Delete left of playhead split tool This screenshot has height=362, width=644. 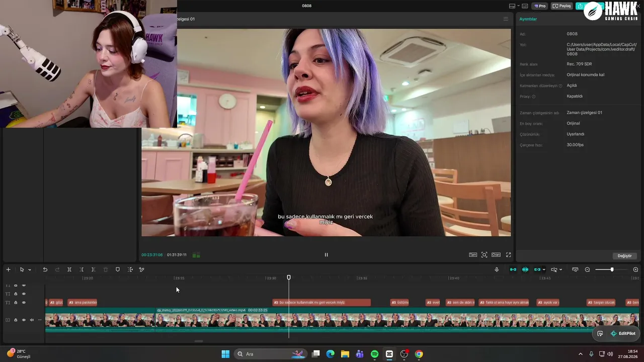pyautogui.click(x=82, y=269)
